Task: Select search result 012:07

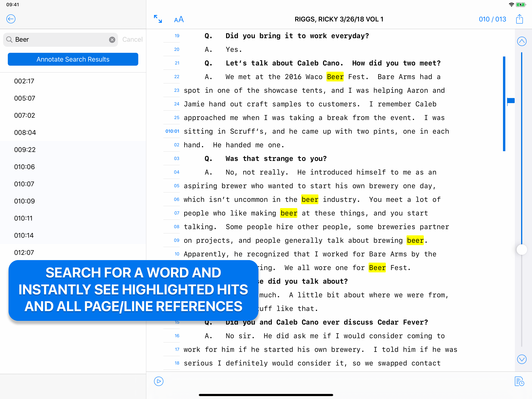Action: (24, 252)
